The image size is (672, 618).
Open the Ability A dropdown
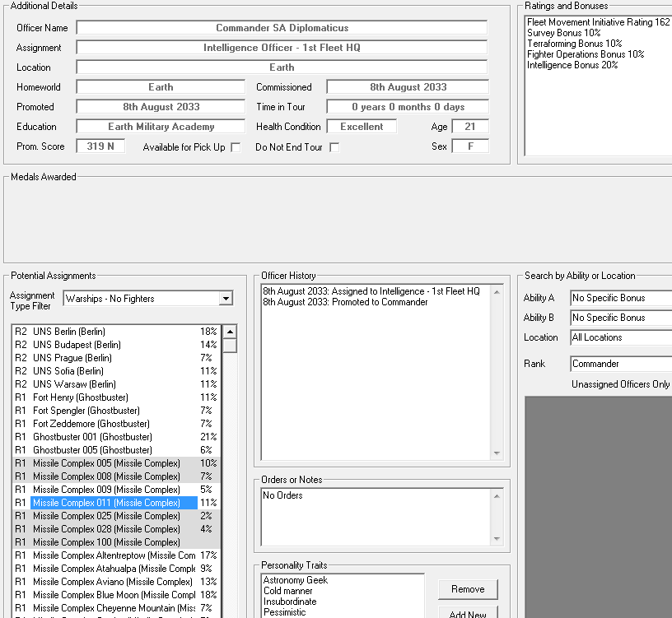pyautogui.click(x=621, y=298)
